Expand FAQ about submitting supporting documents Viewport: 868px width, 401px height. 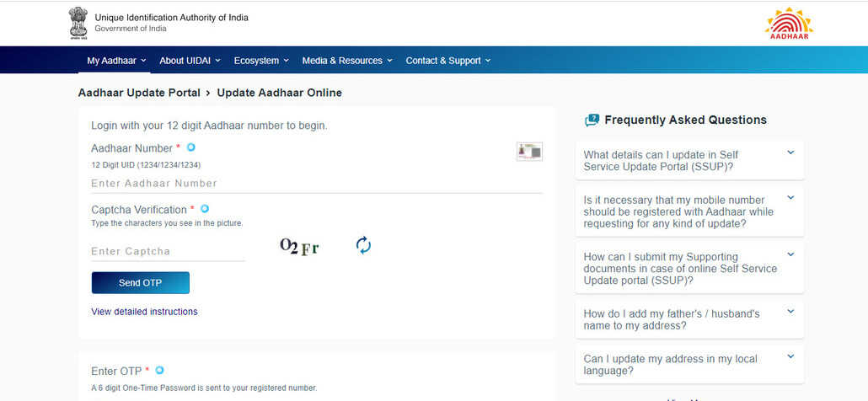(689, 268)
